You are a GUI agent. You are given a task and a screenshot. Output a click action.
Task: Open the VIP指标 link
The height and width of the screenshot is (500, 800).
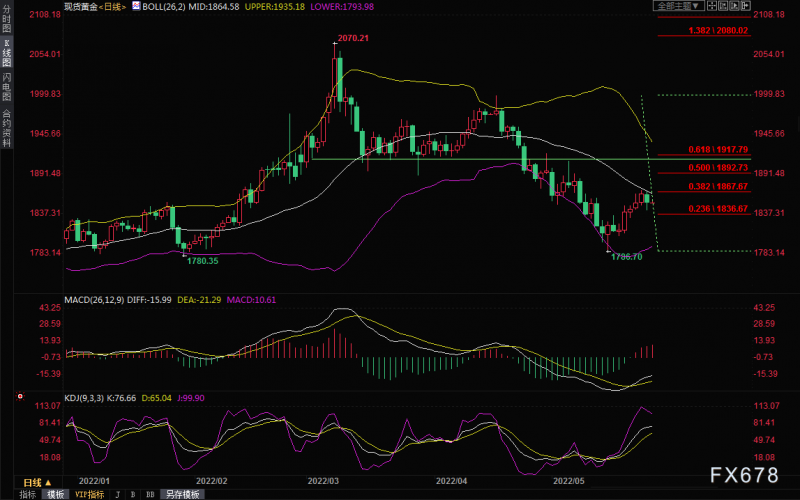click(x=90, y=494)
